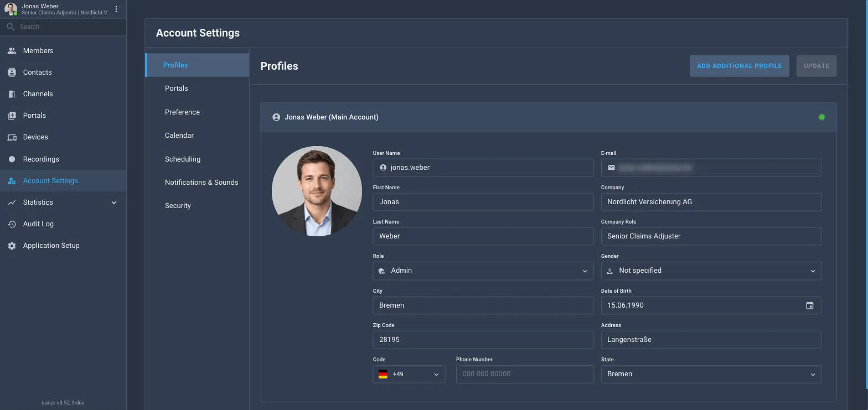The width and height of the screenshot is (868, 410).
Task: Open the country Code dropdown +49
Action: [409, 374]
